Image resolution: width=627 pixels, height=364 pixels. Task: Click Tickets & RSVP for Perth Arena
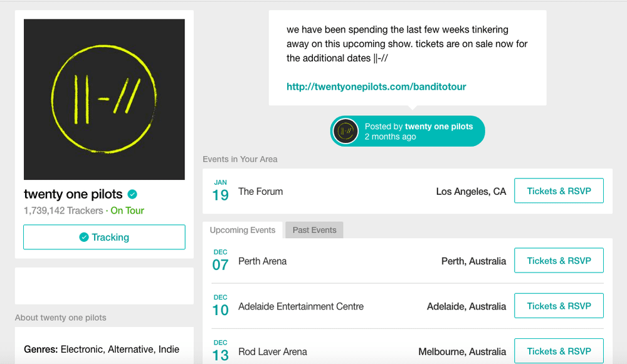[x=559, y=261]
